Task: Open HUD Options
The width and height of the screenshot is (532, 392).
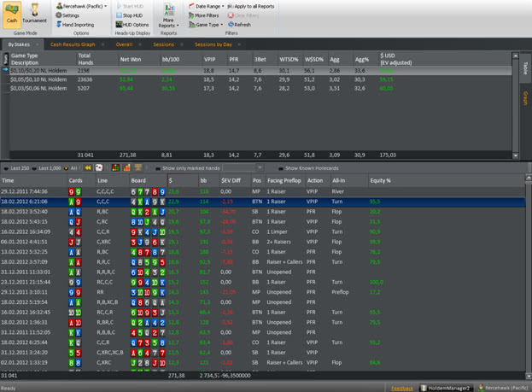Action: point(132,25)
